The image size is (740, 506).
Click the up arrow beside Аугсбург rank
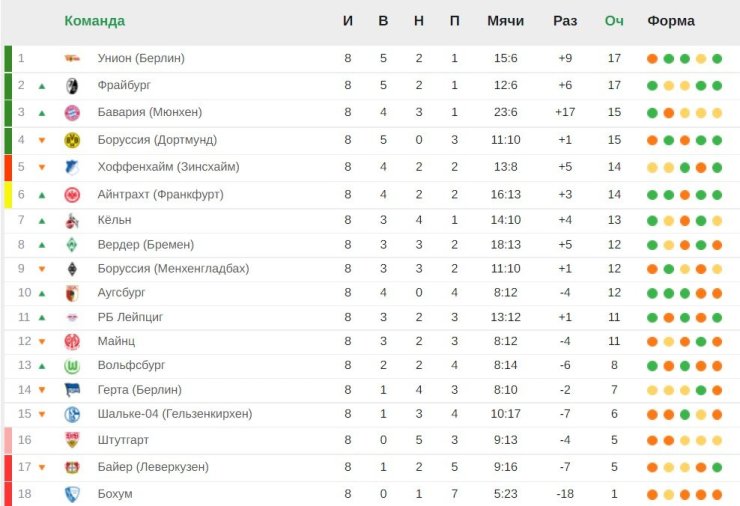[x=42, y=294]
